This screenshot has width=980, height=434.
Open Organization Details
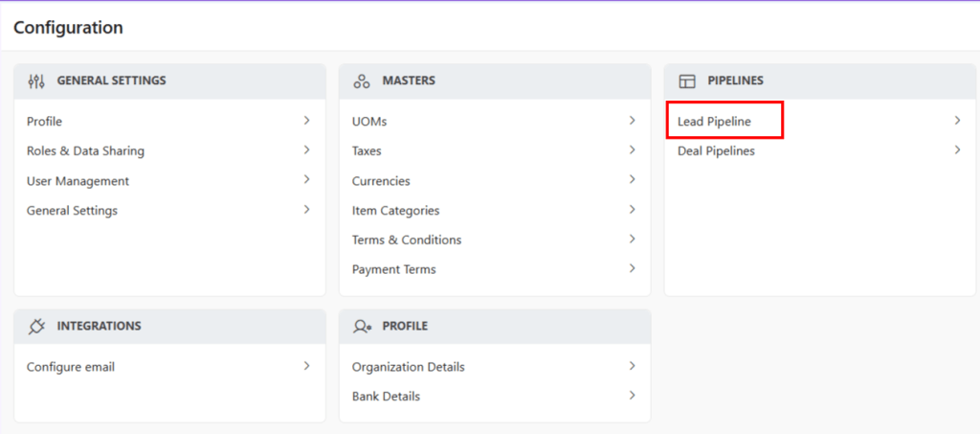tap(408, 367)
